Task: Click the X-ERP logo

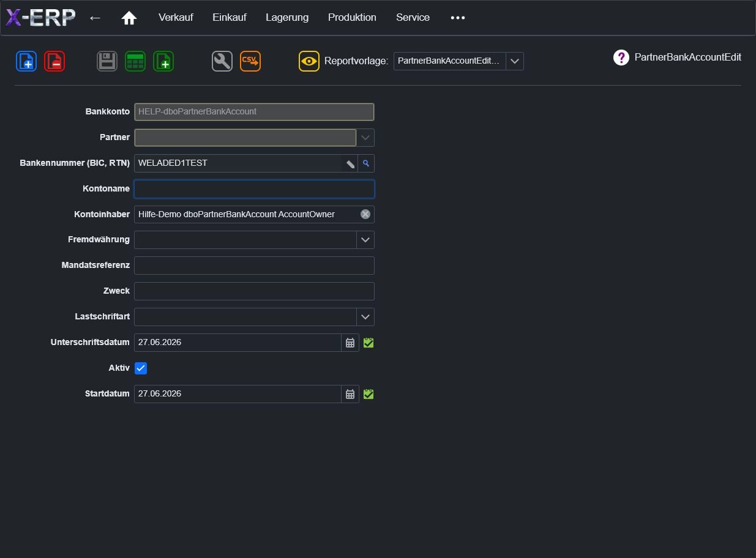Action: tap(40, 18)
